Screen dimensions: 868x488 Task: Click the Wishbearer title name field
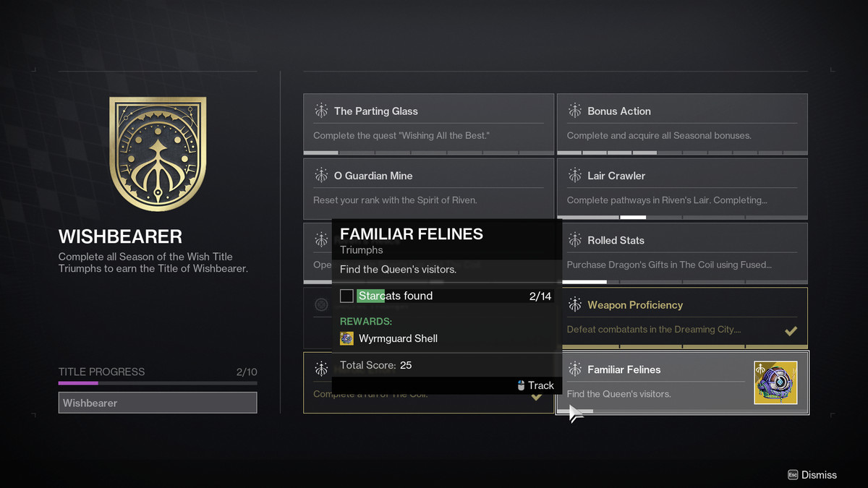pos(158,403)
